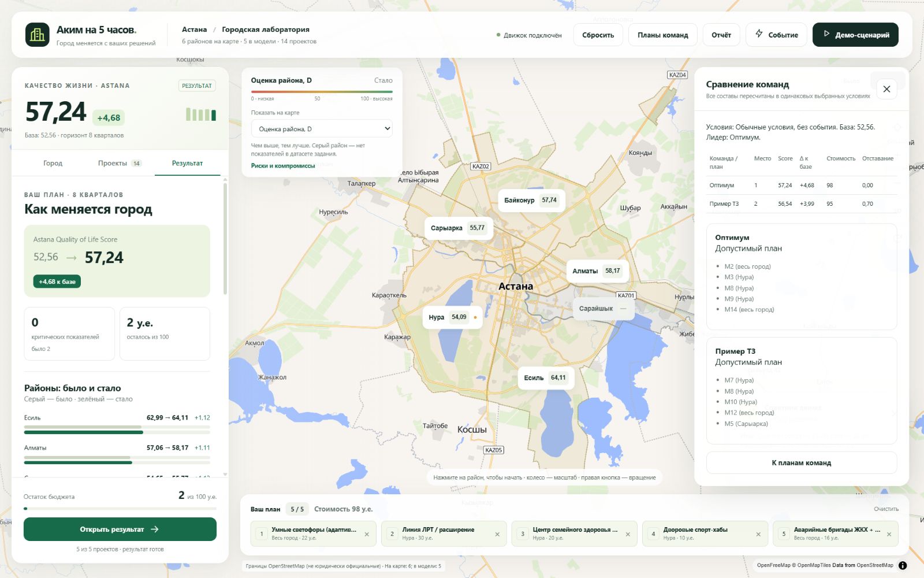Open the Отчёт button
This screenshot has width=924, height=578.
721,35
